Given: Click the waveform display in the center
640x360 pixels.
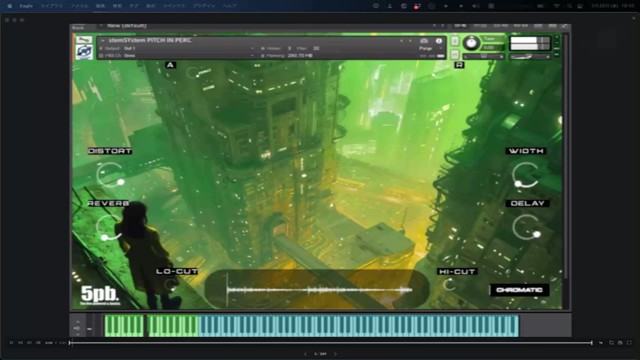Looking at the screenshot, I should (317, 289).
